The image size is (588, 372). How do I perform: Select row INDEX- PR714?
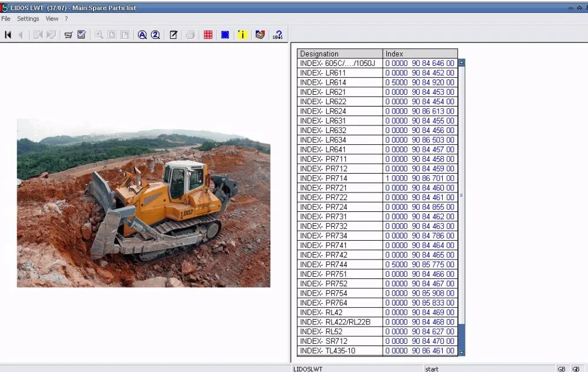(x=377, y=178)
